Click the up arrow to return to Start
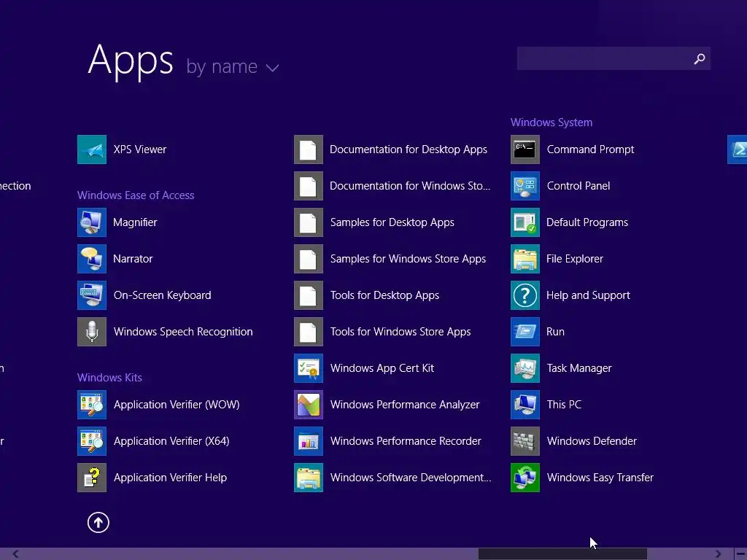 (x=98, y=522)
